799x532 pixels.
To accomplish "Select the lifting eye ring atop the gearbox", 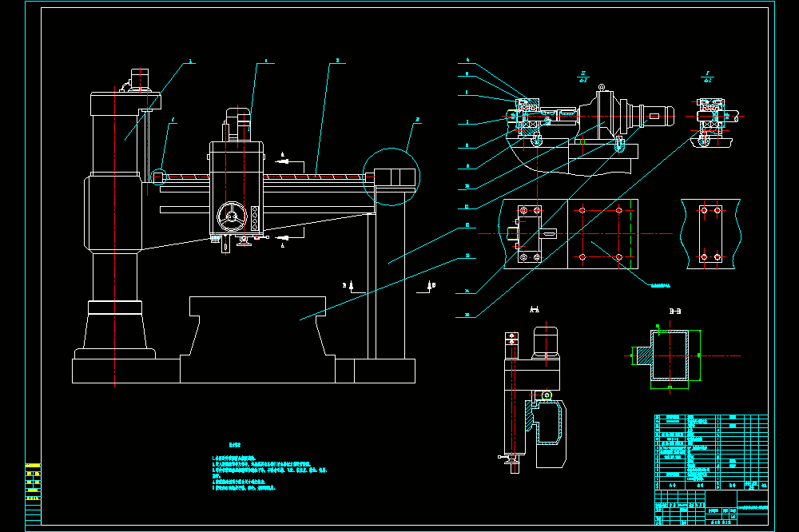I will (x=602, y=88).
